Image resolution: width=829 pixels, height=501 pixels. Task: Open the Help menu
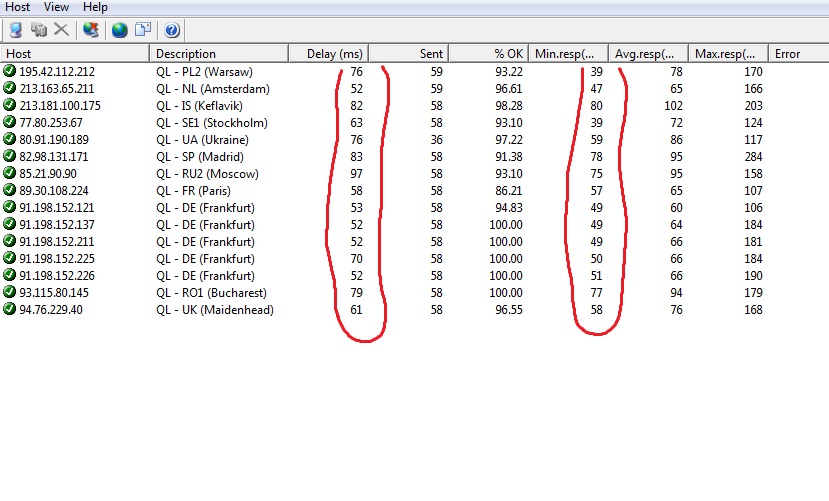pos(95,7)
